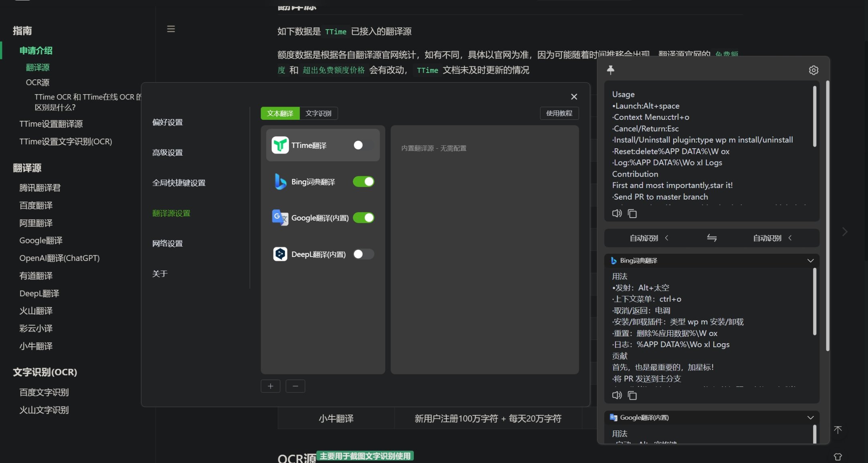Open 全局快捷键设置 section
This screenshot has width=868, height=463.
coord(179,183)
